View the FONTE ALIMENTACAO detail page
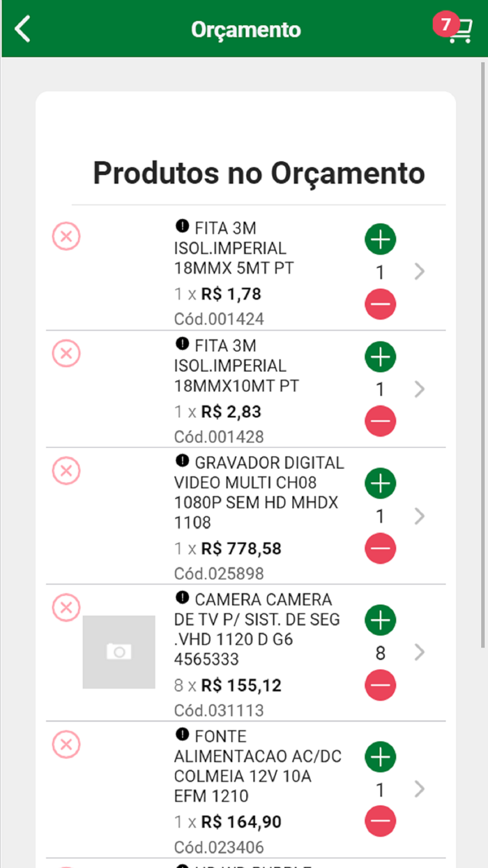The height and width of the screenshot is (868, 488). (419, 790)
